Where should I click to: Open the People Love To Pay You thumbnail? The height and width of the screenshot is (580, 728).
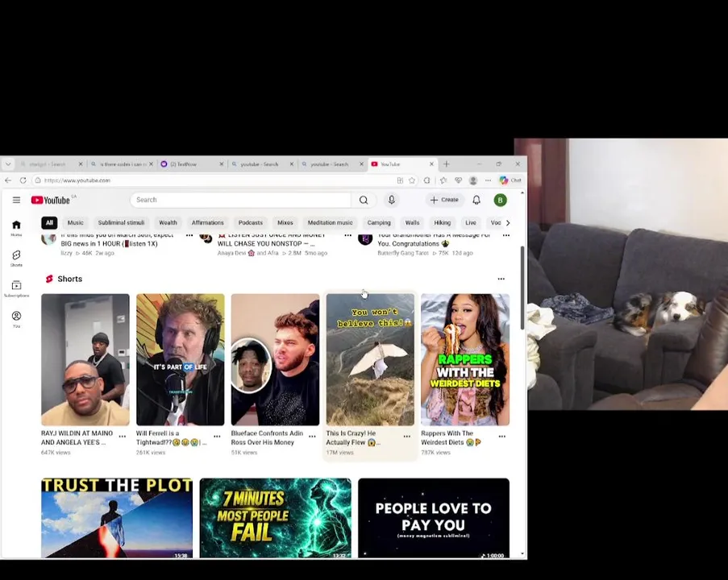coord(434,518)
